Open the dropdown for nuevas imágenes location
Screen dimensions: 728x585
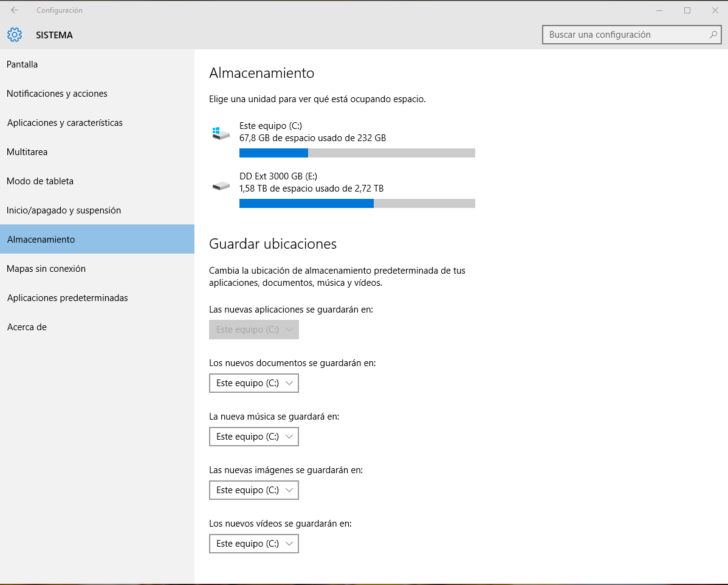point(253,490)
